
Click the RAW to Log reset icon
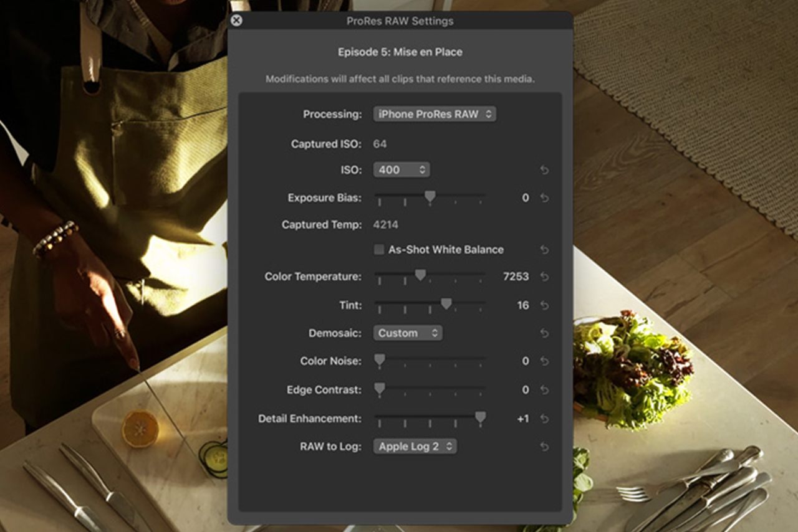pyautogui.click(x=544, y=447)
